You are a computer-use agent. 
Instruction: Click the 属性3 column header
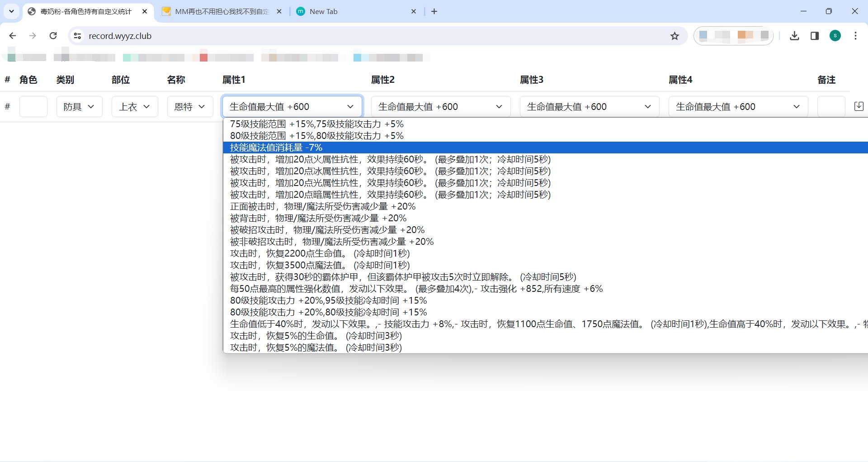(532, 80)
